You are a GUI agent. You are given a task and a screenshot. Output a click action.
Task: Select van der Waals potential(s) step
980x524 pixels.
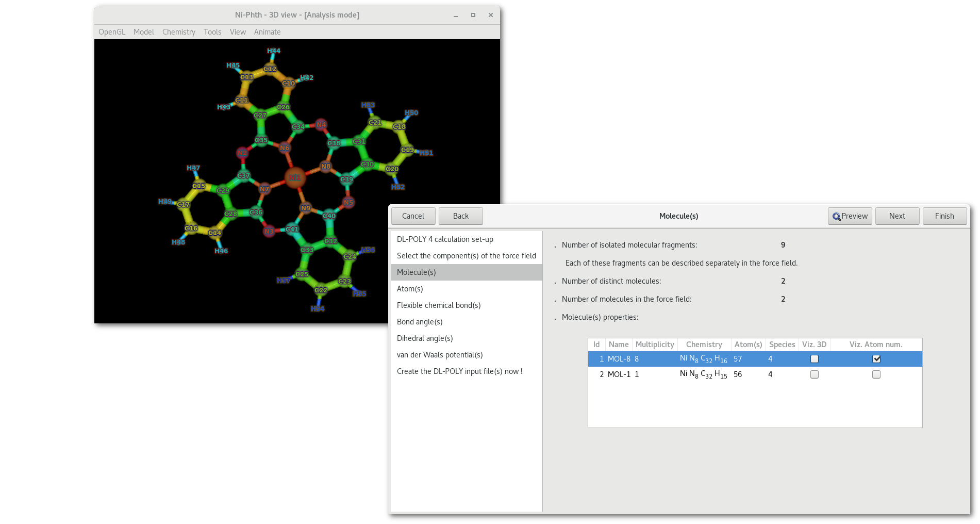pos(440,355)
